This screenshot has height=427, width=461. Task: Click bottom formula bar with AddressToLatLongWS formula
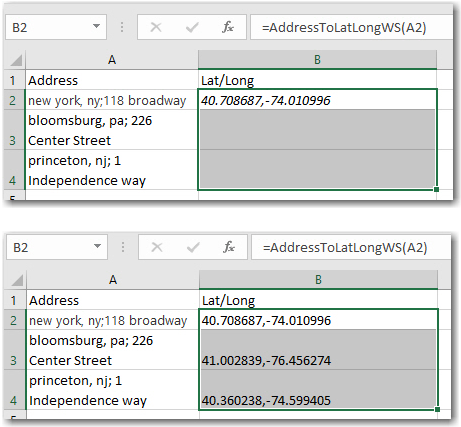(x=351, y=247)
